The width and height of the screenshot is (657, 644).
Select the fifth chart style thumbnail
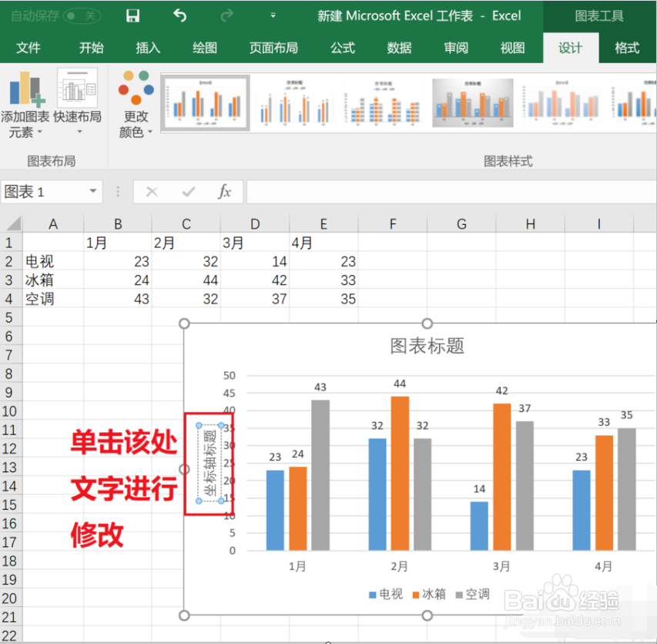(x=561, y=102)
